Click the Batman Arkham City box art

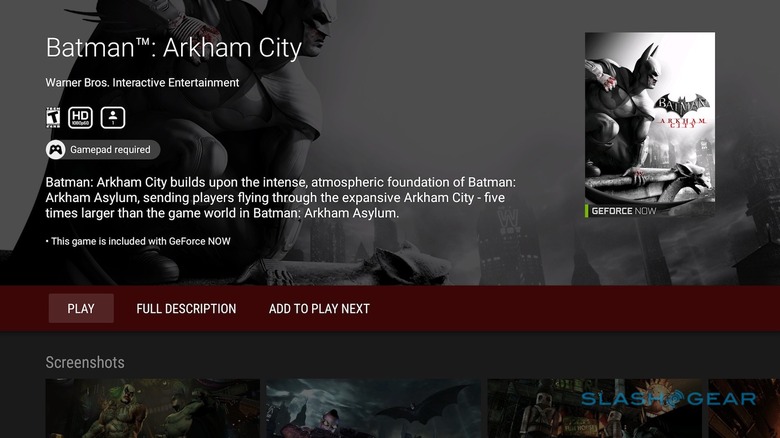[x=650, y=125]
